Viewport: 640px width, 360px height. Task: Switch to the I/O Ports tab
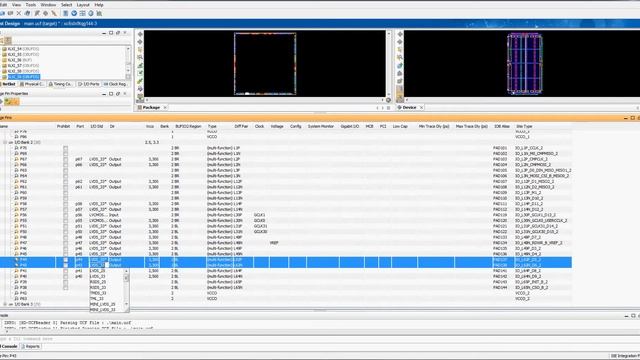[x=89, y=84]
